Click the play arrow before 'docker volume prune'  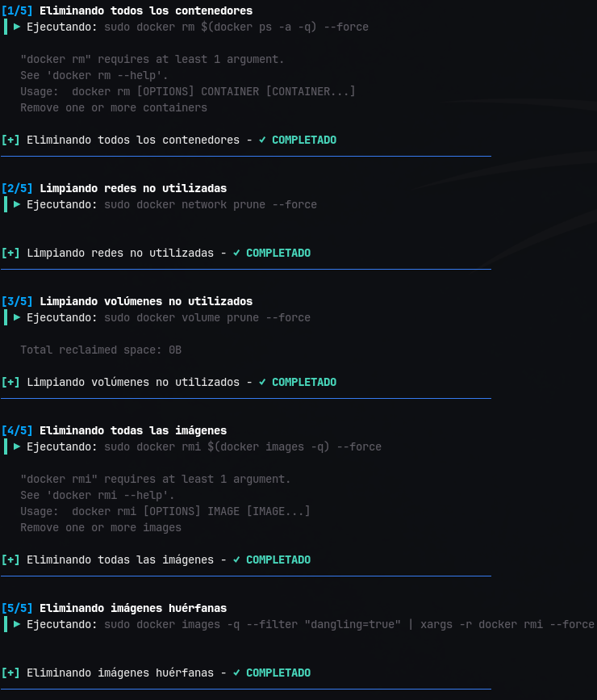point(17,317)
